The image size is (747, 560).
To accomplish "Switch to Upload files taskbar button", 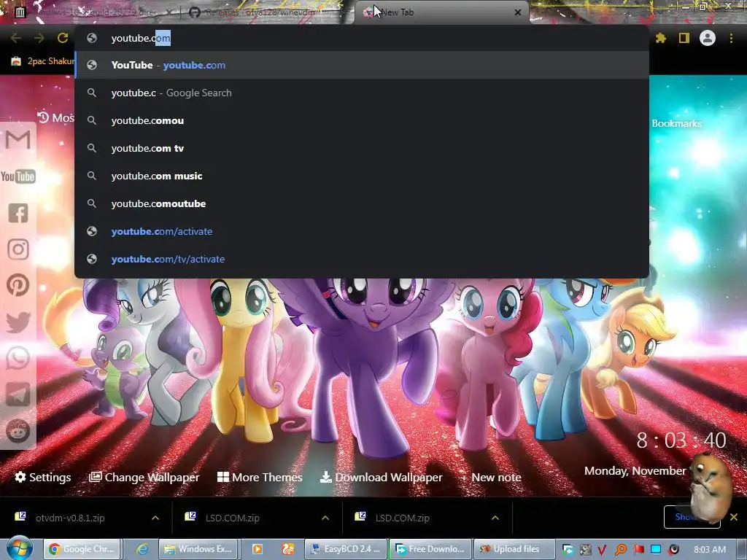I will [x=514, y=549].
